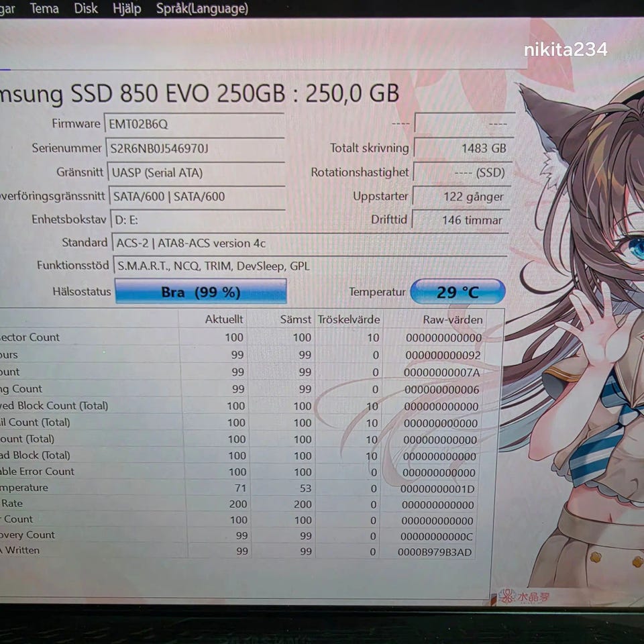This screenshot has height=644, width=644.
Task: Select the Error Count attribute row
Action: (239, 472)
